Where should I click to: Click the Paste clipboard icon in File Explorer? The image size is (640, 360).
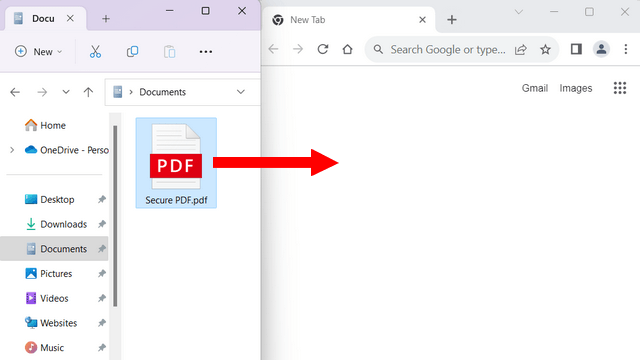tap(169, 52)
